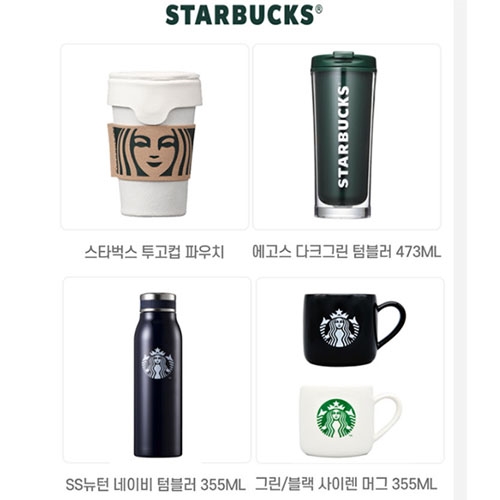Click the green lid of the dark green tumbler
The image size is (500, 500).
click(x=343, y=62)
